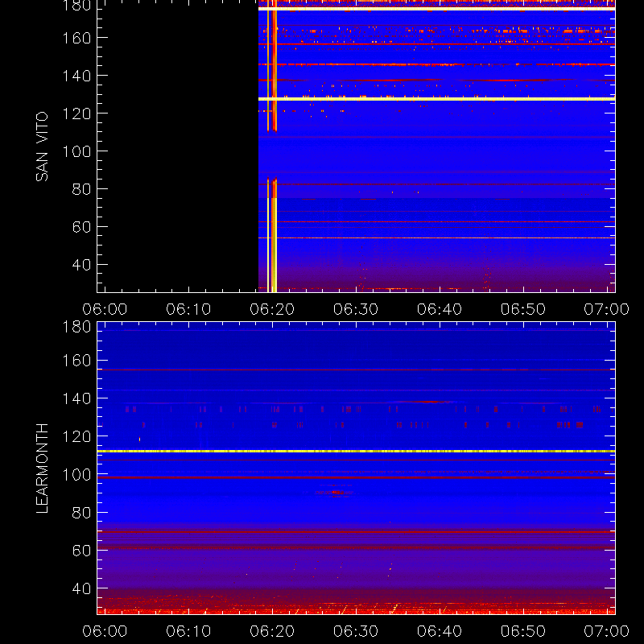
Task: Click 06:10 time label under San Vito plot
Action: (x=188, y=309)
